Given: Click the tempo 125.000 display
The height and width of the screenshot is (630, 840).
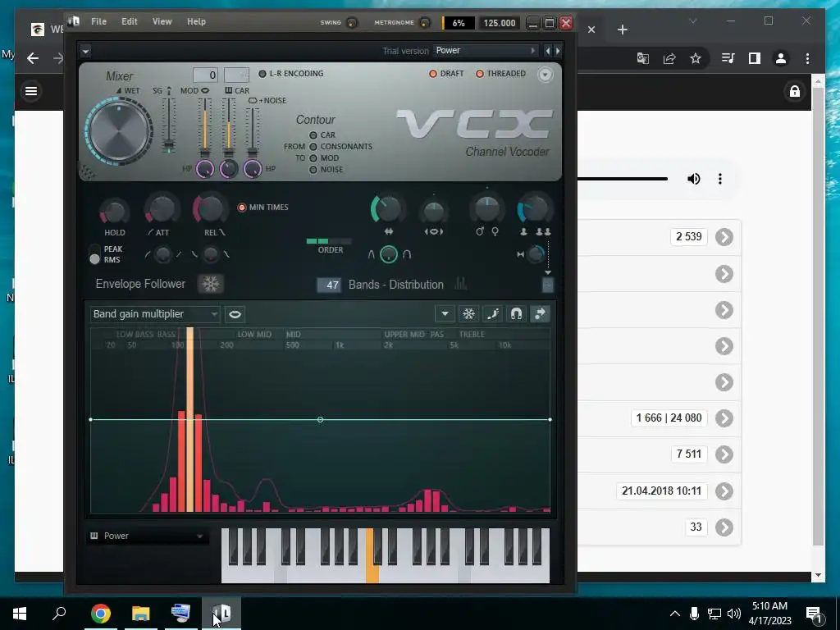Looking at the screenshot, I should coord(499,23).
